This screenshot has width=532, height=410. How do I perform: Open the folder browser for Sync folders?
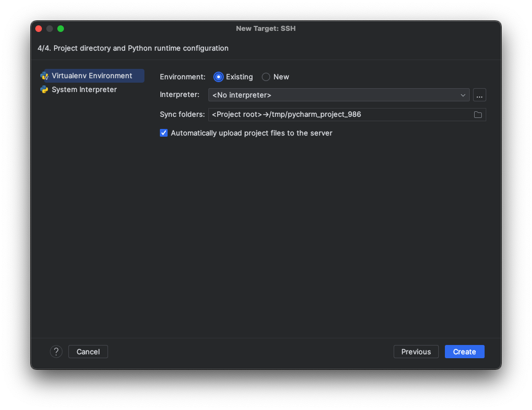point(479,114)
